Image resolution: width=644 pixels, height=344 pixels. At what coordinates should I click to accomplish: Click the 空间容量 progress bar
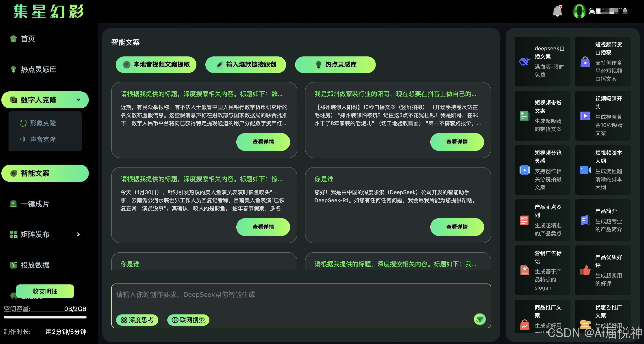(45, 317)
